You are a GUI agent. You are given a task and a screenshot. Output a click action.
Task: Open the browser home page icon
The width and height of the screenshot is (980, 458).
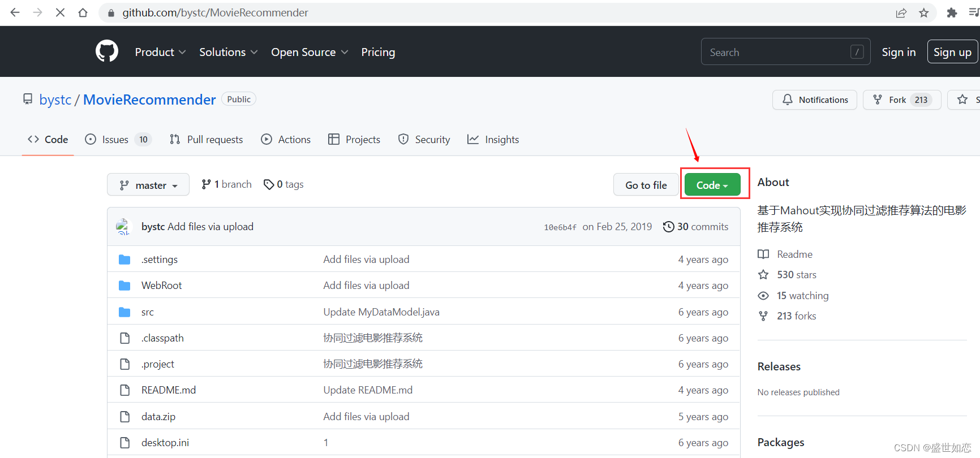(83, 12)
